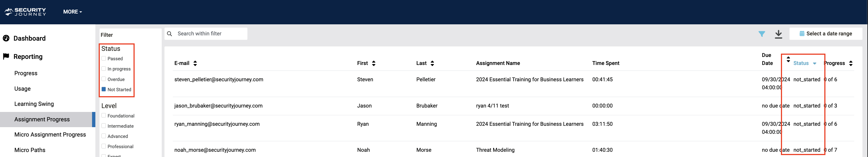Sort by the Progress column arrows
Image resolution: width=868 pixels, height=157 pixels.
(851, 63)
